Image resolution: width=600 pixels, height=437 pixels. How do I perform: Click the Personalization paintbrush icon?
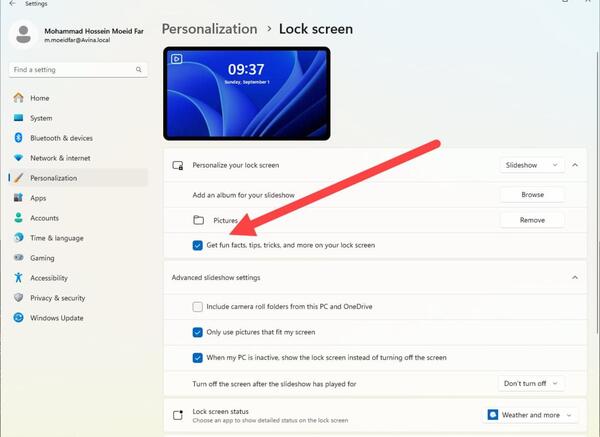[x=18, y=178]
